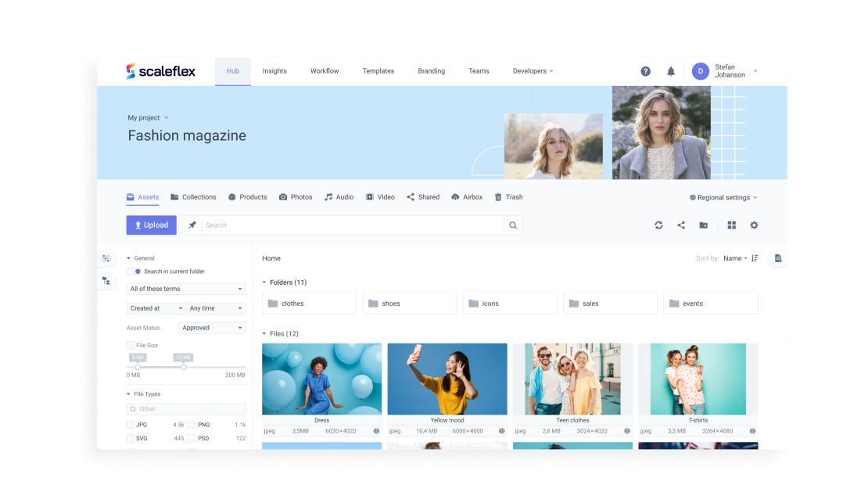This screenshot has height=503, width=868.
Task: Open the folder tree panel in the left sidebar
Action: 106,280
